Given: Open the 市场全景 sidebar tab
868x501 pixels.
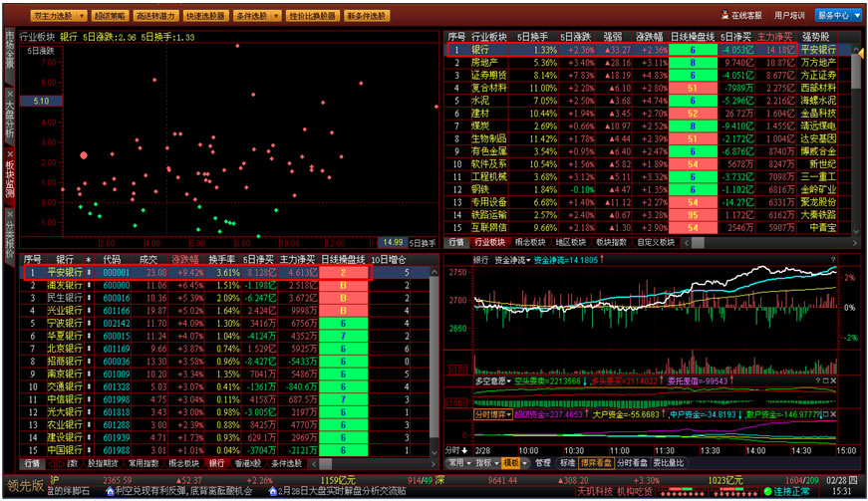Looking at the screenshot, I should point(9,56).
